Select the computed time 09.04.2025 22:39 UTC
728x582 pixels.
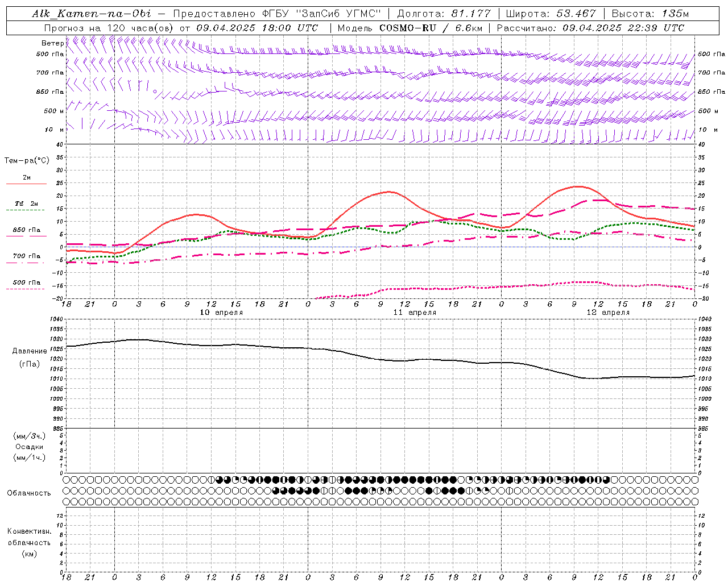(x=623, y=28)
